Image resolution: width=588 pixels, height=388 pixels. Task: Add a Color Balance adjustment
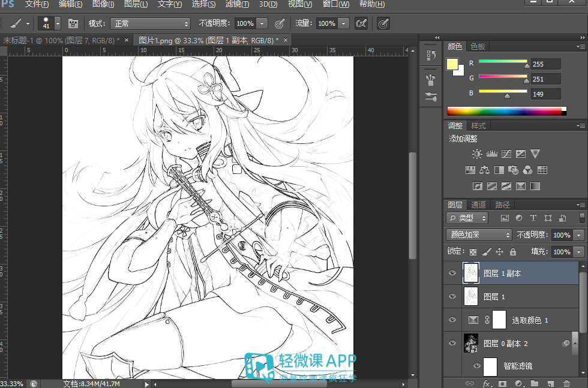click(x=485, y=170)
